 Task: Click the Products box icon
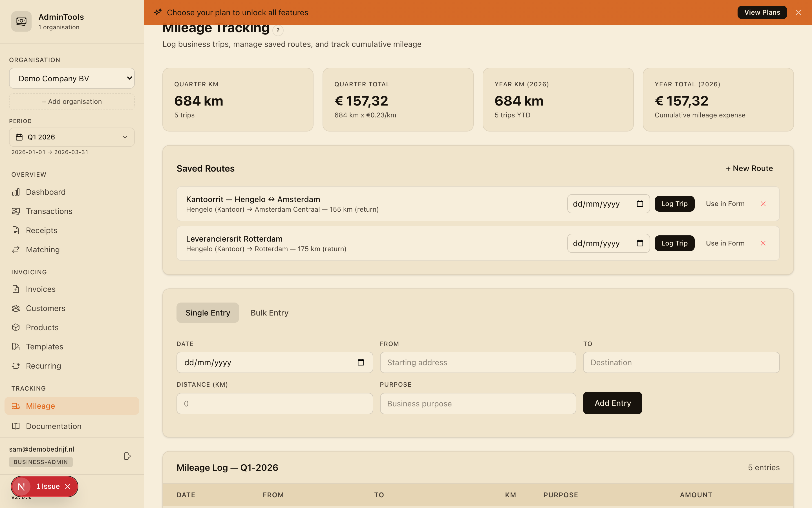pos(16,327)
